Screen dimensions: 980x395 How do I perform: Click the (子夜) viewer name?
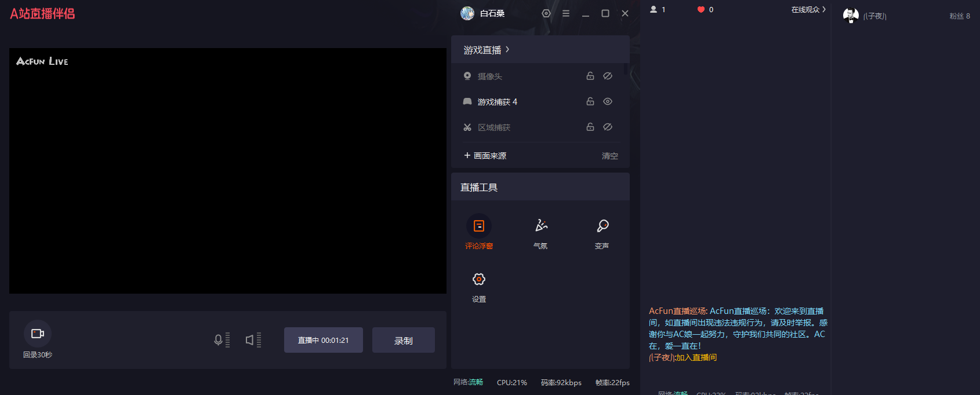[874, 16]
